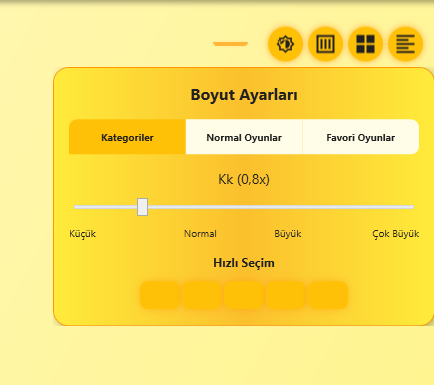Screen dimensions: 434x385
Task: Click the Küçük slider label
Action: click(82, 234)
